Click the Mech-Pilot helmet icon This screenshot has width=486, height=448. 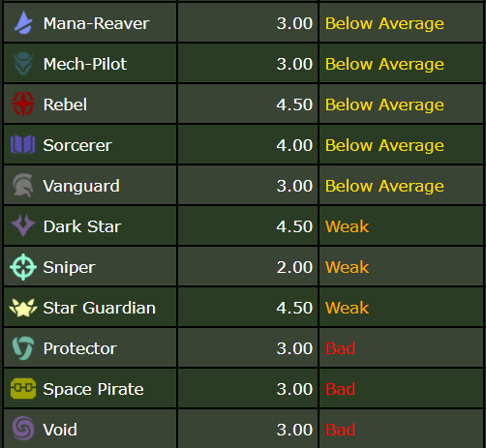pyautogui.click(x=23, y=64)
